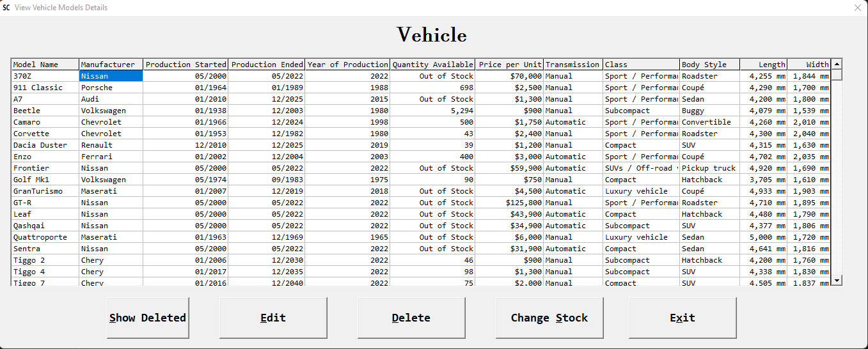Click the Edit button
This screenshot has height=349, width=868.
coord(273,318)
